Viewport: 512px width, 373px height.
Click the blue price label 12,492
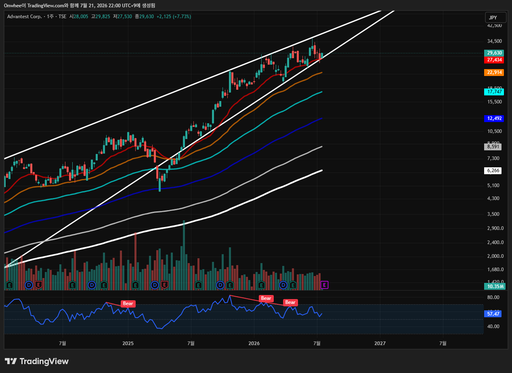point(494,118)
